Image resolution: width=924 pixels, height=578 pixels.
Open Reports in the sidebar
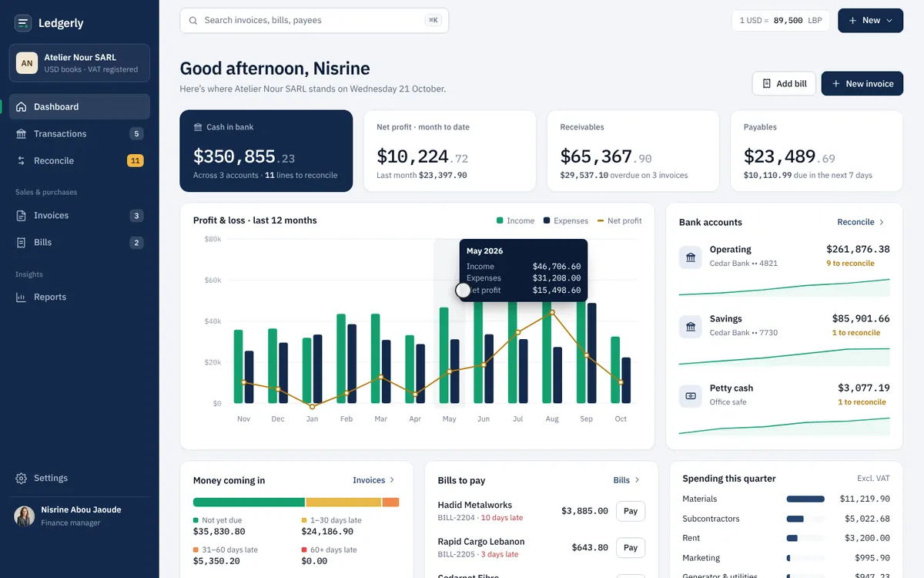(79, 297)
